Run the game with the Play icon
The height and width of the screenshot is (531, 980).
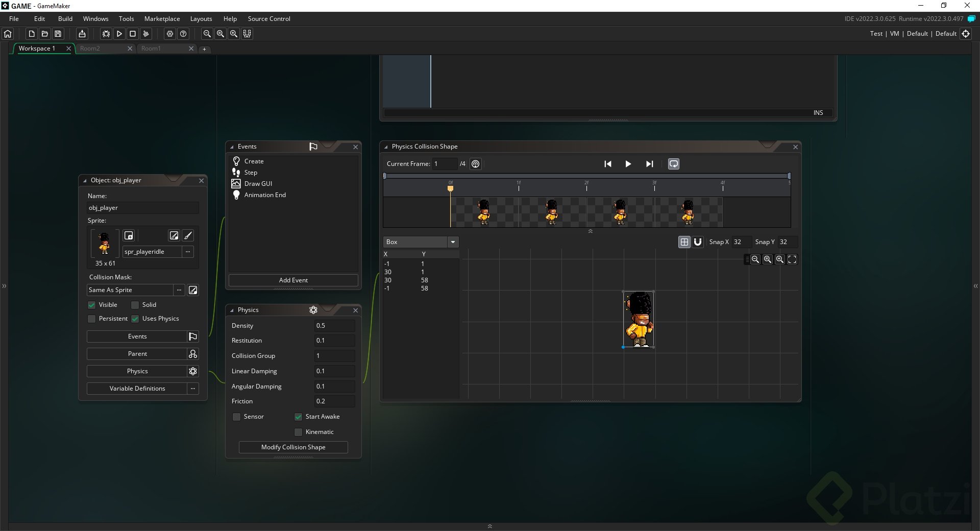point(119,34)
